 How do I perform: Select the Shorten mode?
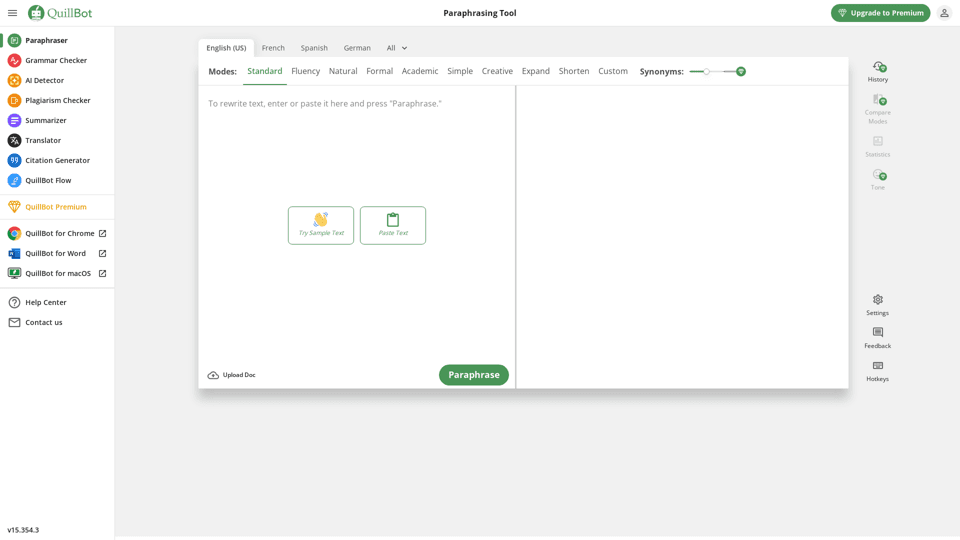pos(574,71)
